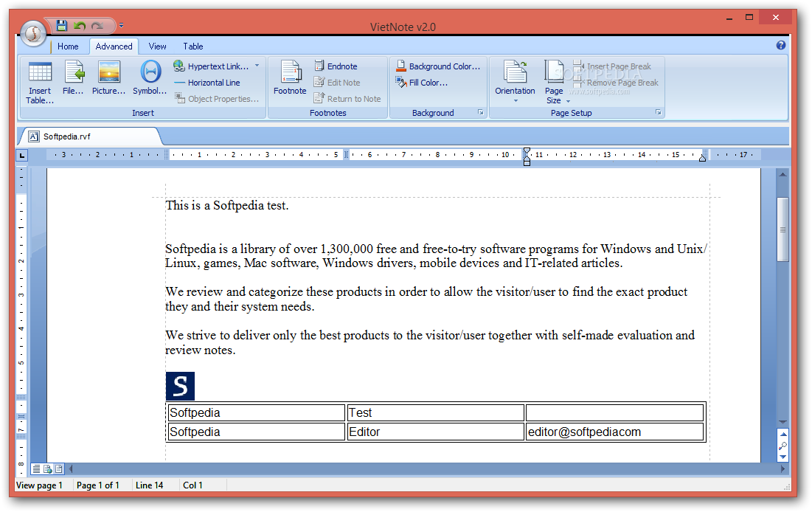Click the table cell containing Editor
812x512 pixels.
click(436, 432)
